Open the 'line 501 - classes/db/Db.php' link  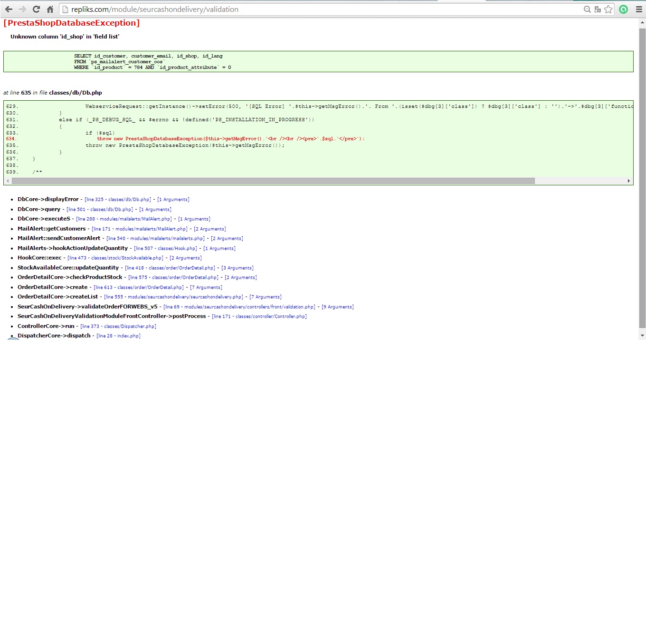pos(100,210)
